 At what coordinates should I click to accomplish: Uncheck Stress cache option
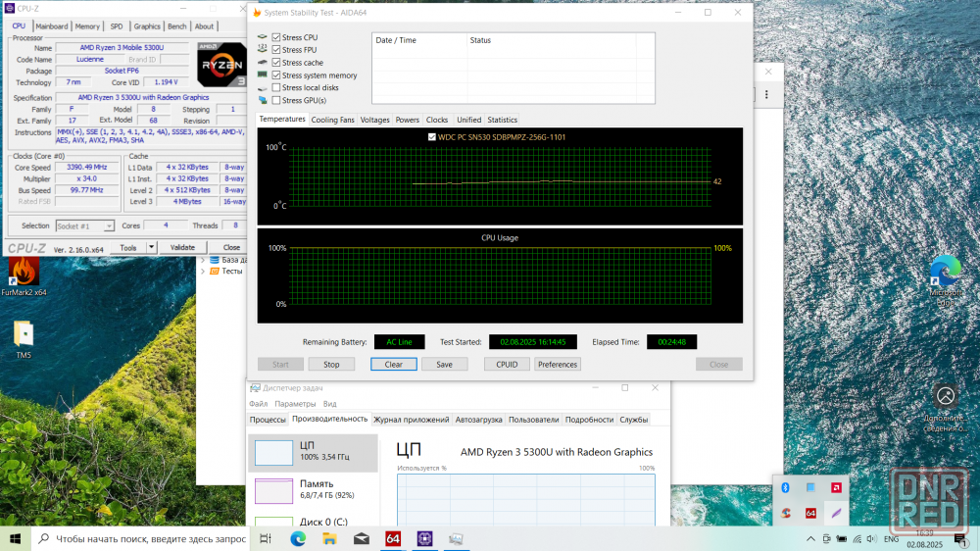(x=276, y=63)
